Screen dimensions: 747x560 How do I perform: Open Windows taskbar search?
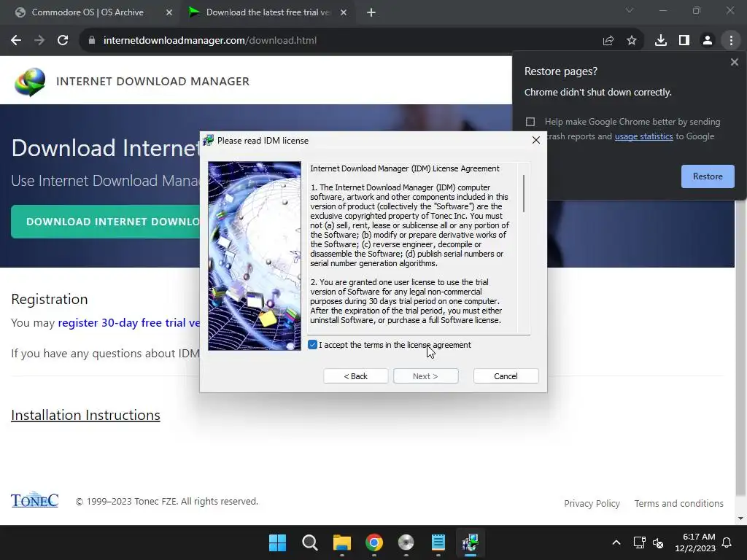309,542
